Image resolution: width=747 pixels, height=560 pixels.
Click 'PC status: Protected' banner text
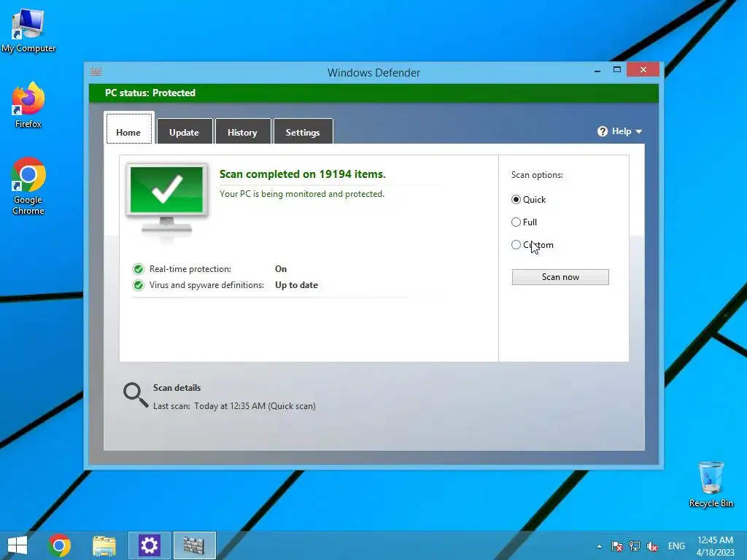point(150,93)
